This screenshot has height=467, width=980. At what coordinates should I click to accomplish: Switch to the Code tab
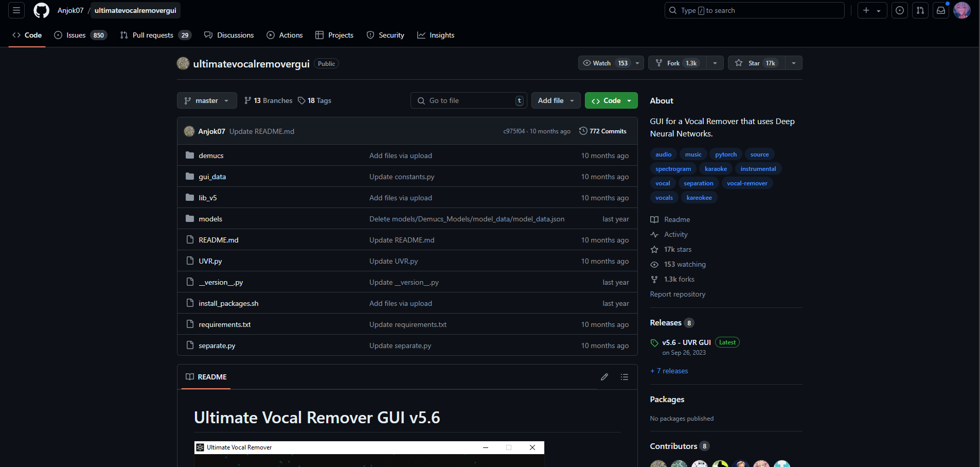point(27,35)
